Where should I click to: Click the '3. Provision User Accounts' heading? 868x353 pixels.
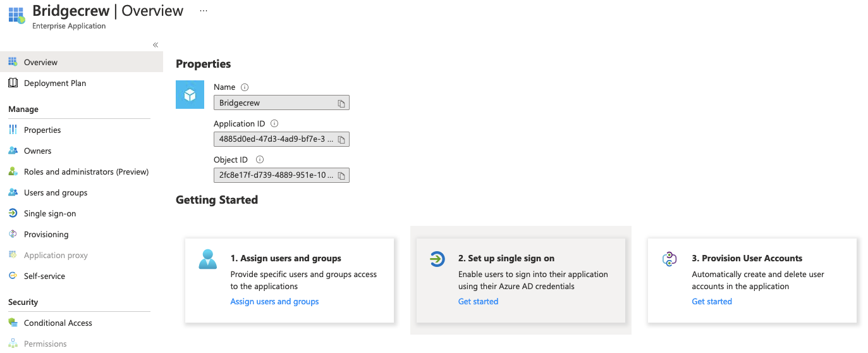[747, 258]
